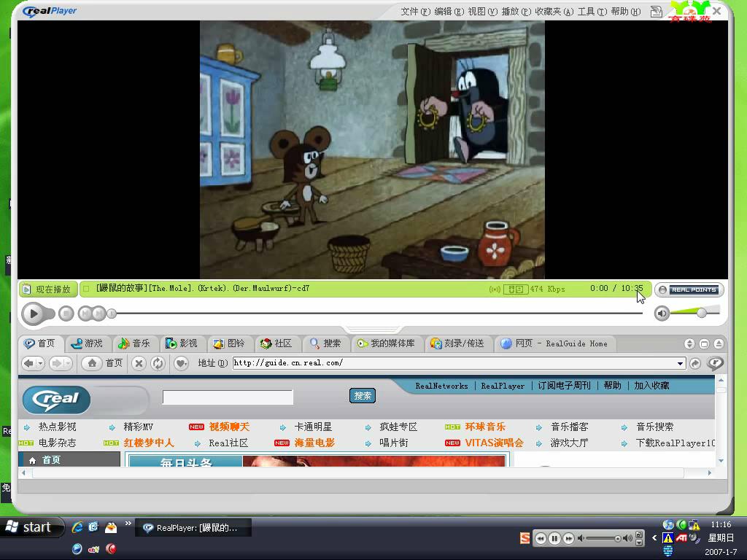This screenshot has width=747, height=560.
Task: Switch to the 影视 (Video) tab
Action: tap(182, 343)
